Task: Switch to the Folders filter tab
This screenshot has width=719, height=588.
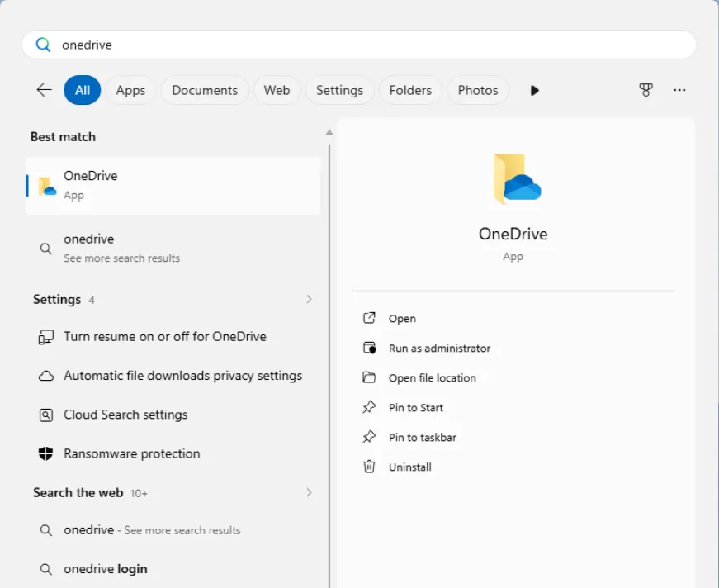Action: [x=410, y=90]
